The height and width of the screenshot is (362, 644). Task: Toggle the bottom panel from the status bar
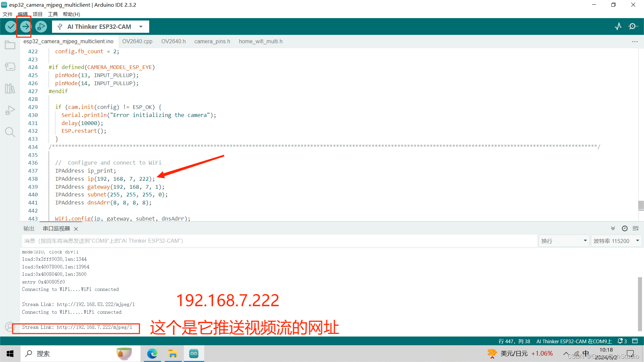point(635,341)
